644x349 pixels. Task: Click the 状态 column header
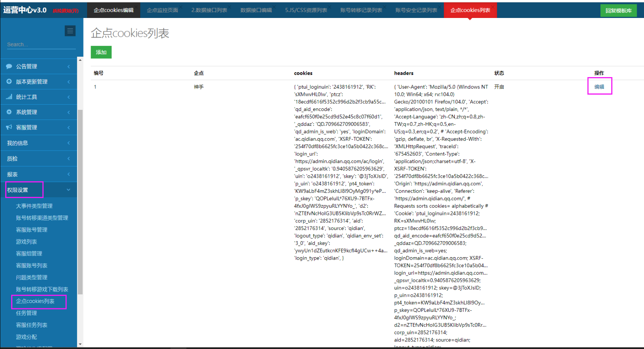point(499,73)
